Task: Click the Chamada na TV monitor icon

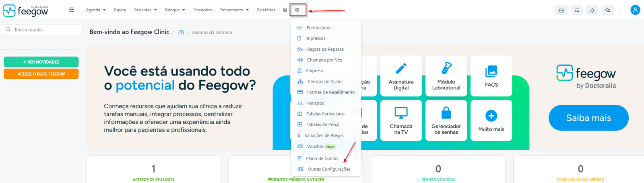Action: [x=401, y=113]
